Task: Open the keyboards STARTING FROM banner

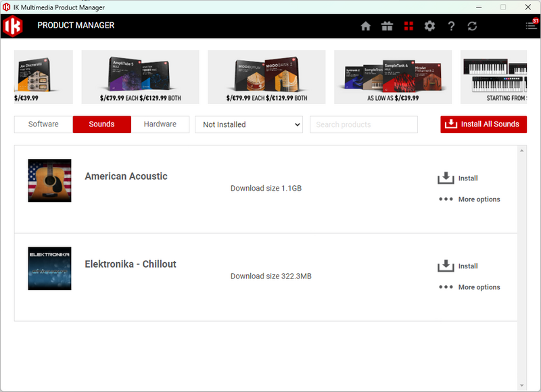Action: point(494,77)
